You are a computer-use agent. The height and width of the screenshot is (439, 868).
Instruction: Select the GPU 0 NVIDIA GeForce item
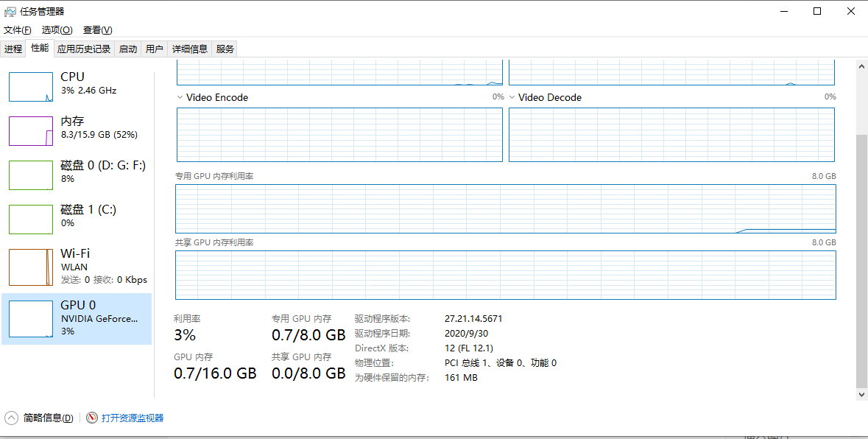(77, 319)
